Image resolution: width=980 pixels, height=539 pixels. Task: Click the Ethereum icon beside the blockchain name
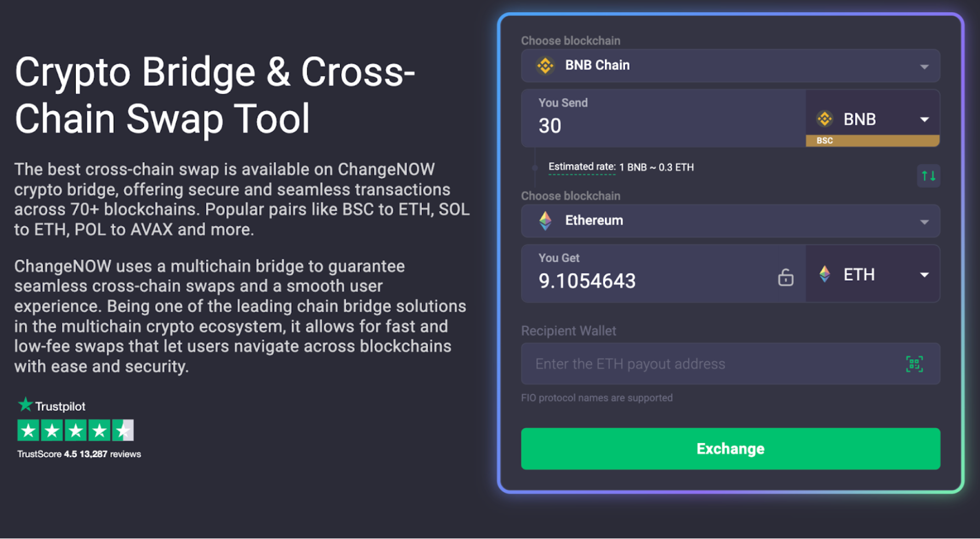[x=545, y=221]
